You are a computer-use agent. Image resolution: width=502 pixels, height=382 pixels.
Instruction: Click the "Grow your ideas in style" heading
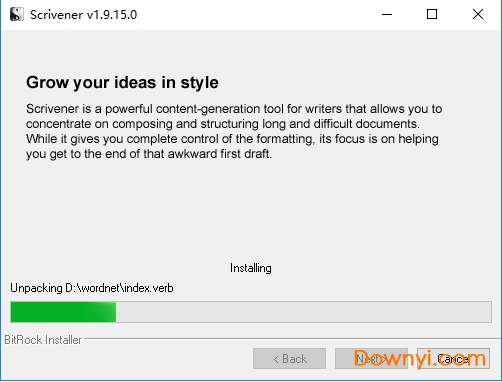(122, 83)
